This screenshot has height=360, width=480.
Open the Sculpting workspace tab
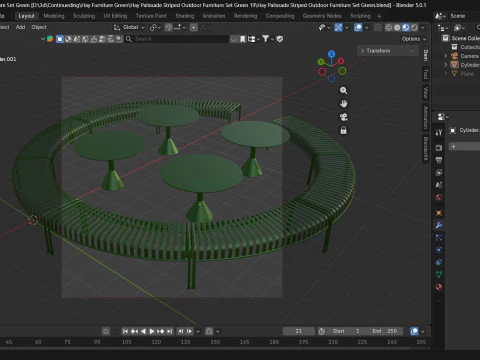point(84,16)
